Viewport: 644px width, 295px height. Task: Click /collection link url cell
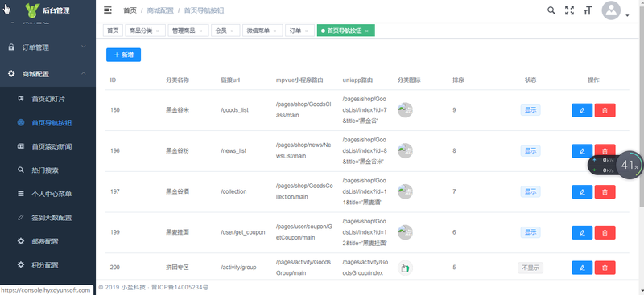click(233, 191)
